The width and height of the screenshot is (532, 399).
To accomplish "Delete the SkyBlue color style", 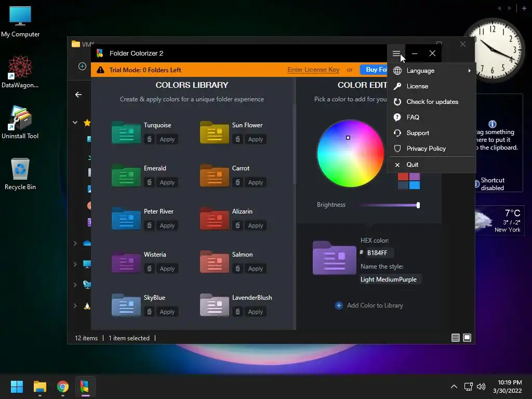I will click(149, 312).
